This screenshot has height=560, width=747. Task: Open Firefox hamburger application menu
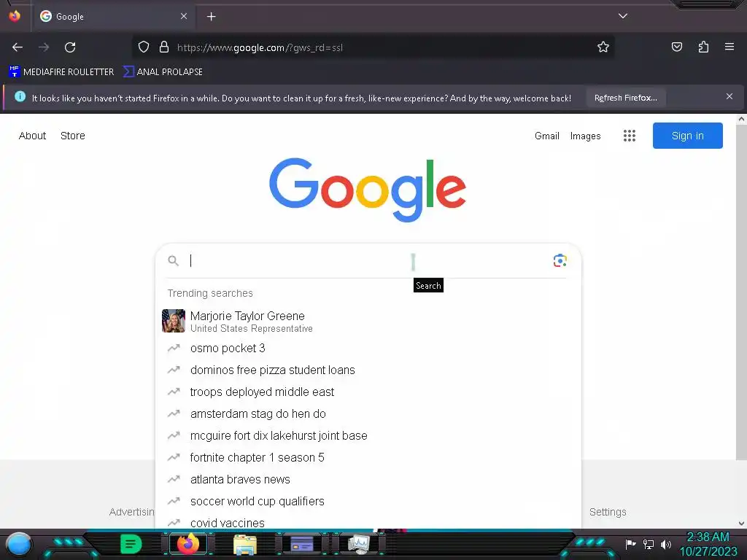click(729, 47)
